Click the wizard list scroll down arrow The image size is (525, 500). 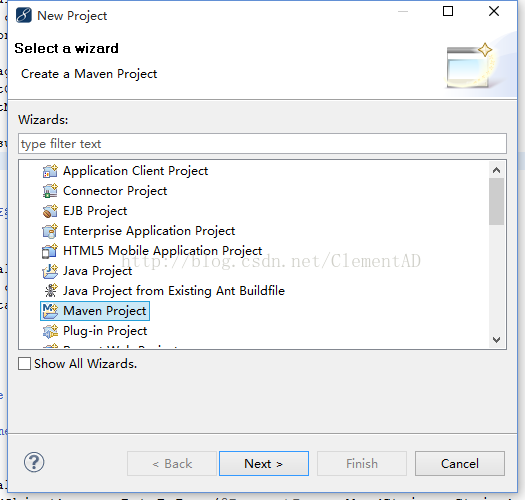[497, 340]
